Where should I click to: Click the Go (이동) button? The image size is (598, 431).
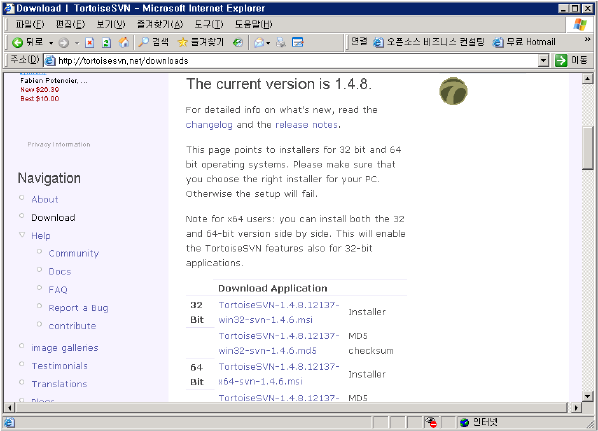[x=571, y=60]
